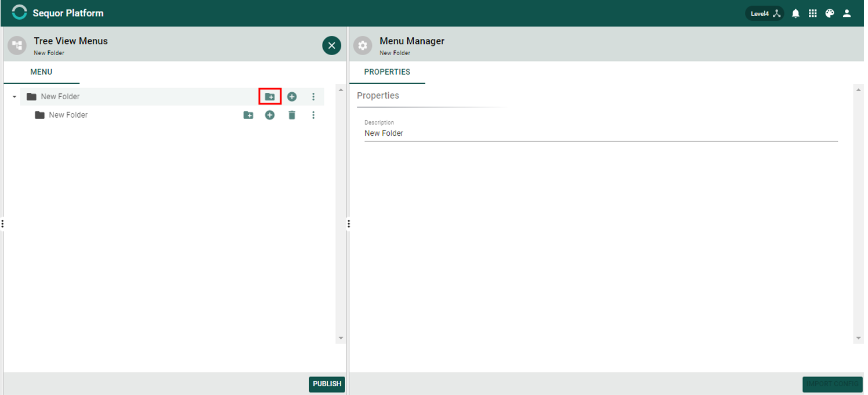Open more options for child New Folder
This screenshot has height=395, width=868.
[x=313, y=115]
